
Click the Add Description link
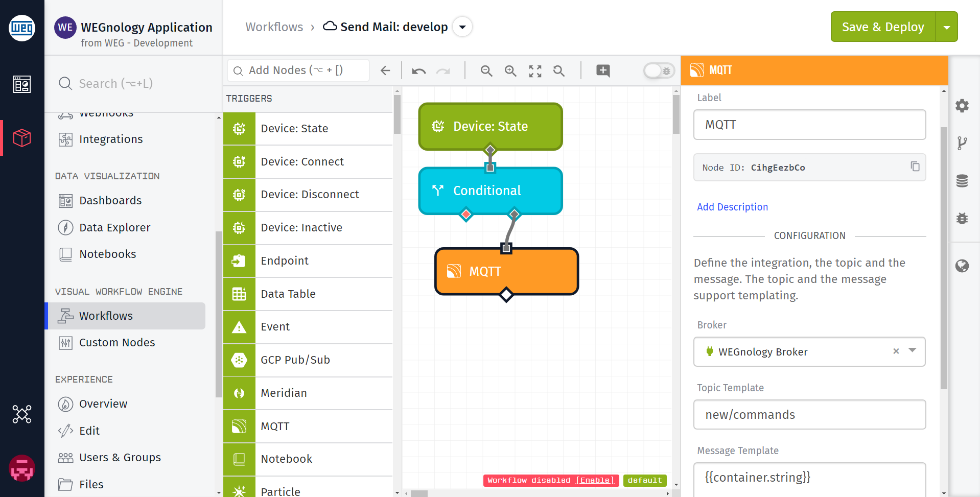coord(732,207)
